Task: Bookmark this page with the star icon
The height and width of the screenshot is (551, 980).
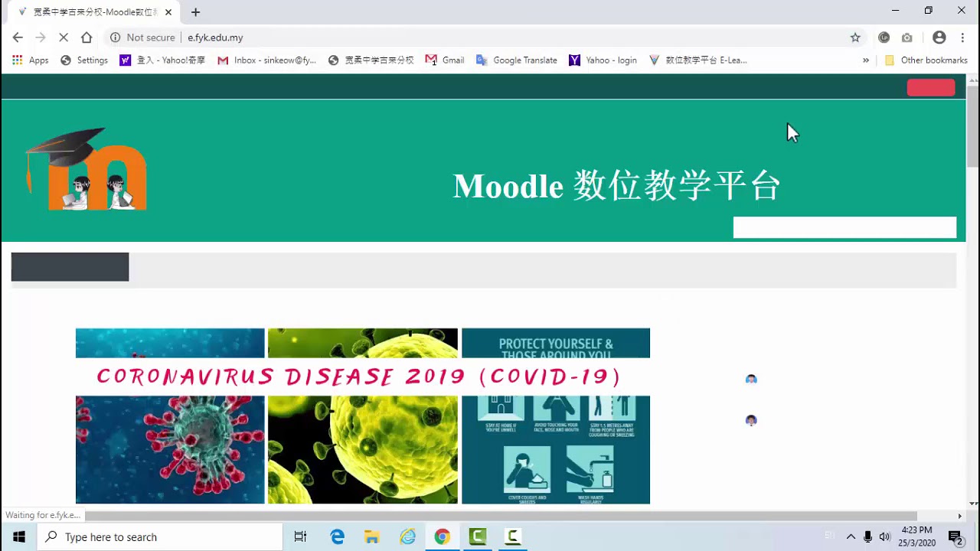Action: point(855,37)
